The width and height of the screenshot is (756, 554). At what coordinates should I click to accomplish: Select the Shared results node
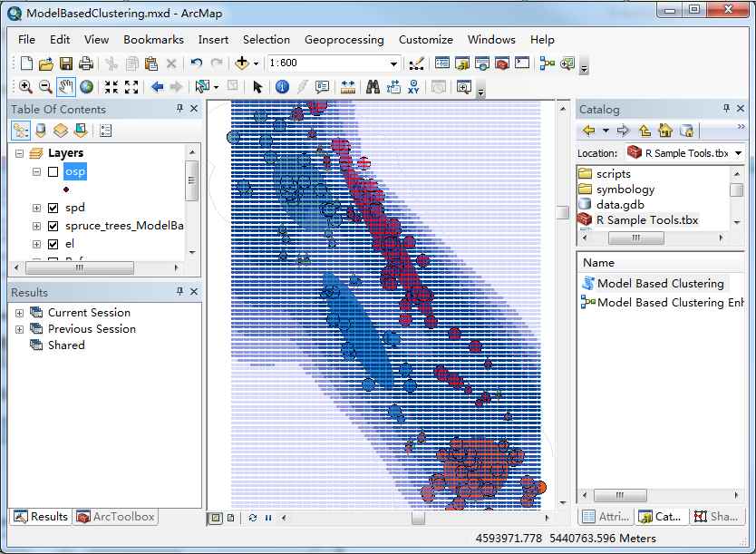[x=57, y=345]
